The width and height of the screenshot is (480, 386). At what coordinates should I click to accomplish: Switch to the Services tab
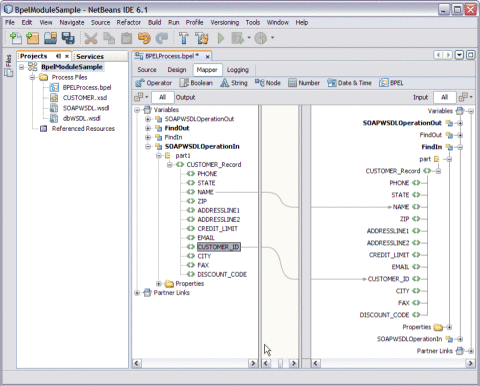tap(90, 56)
